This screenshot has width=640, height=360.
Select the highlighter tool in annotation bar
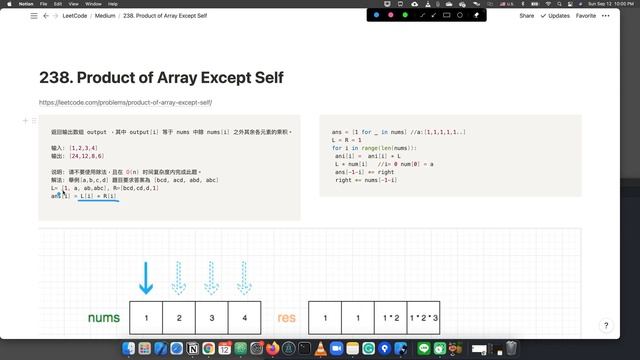pos(476,15)
